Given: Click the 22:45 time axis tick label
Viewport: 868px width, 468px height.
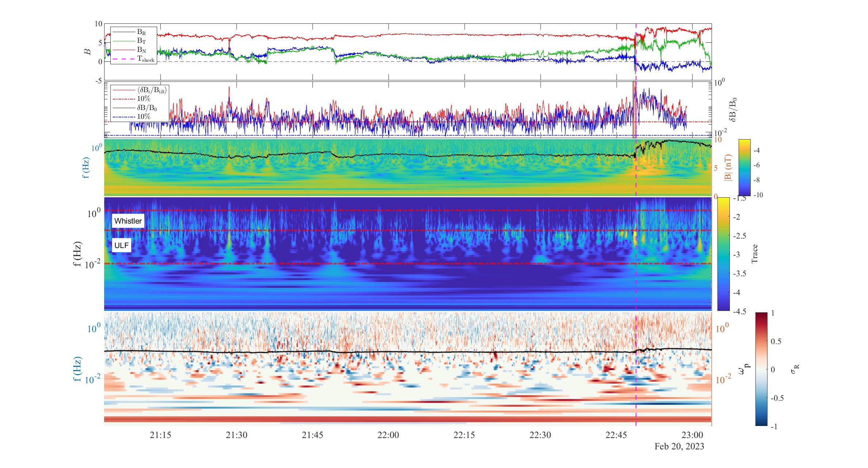Looking at the screenshot, I should [616, 435].
